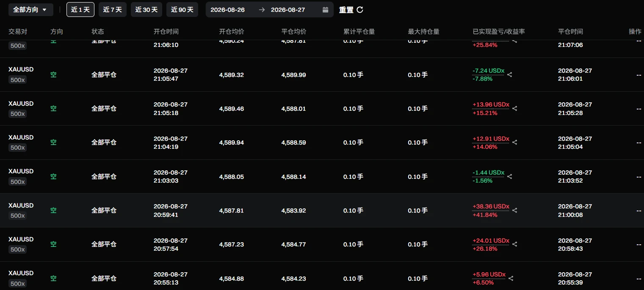This screenshot has width=644, height=290.
Task: Click the open price 4,587.23
Action: pos(232,244)
